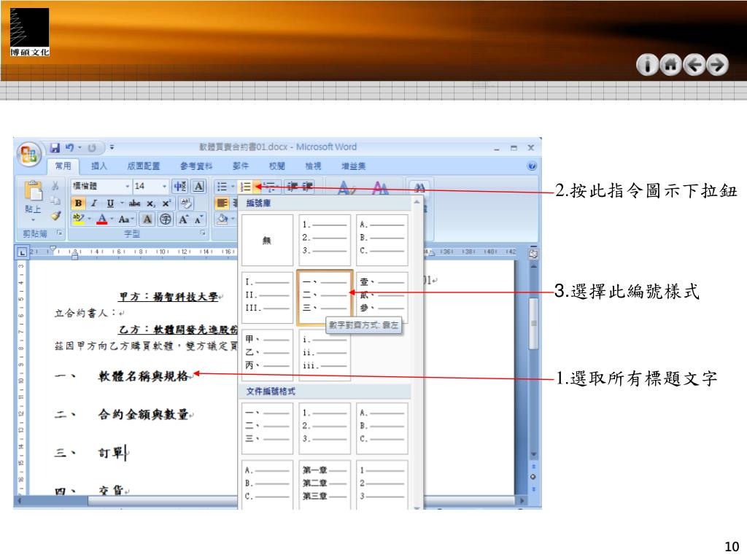Open the 常用 ribbon tab
This screenshot has height=560, width=747.
63,166
